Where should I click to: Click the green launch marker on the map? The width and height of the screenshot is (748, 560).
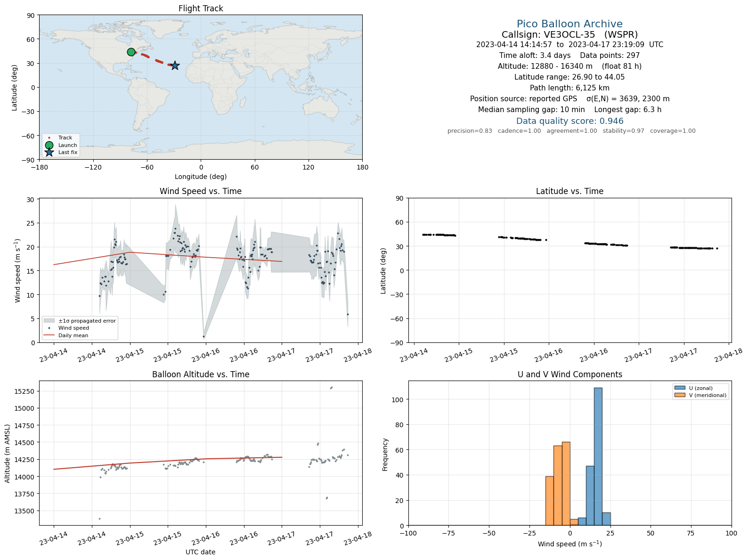click(131, 52)
